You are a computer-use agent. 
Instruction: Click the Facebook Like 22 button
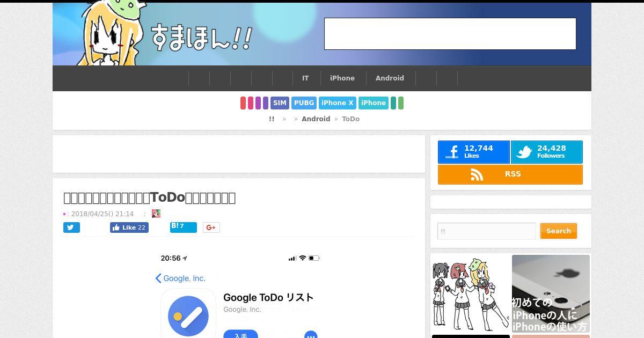(129, 227)
